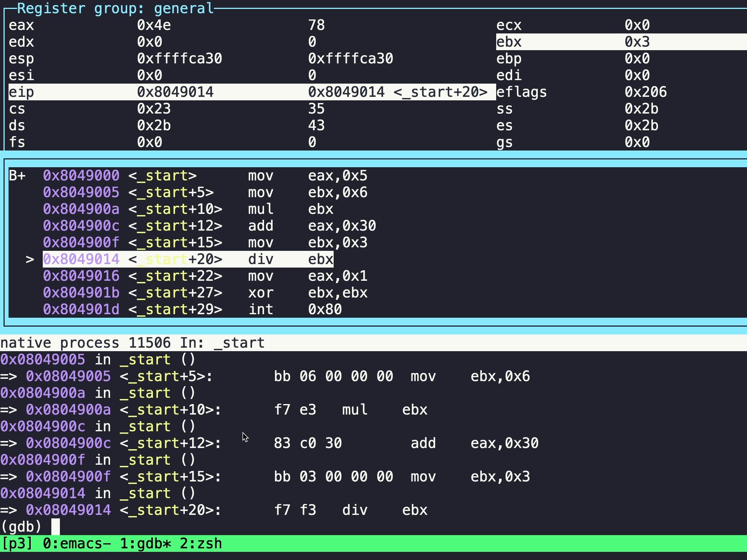Image resolution: width=747 pixels, height=560 pixels.
Task: Click the highlighted eip register name
Action: tap(21, 92)
